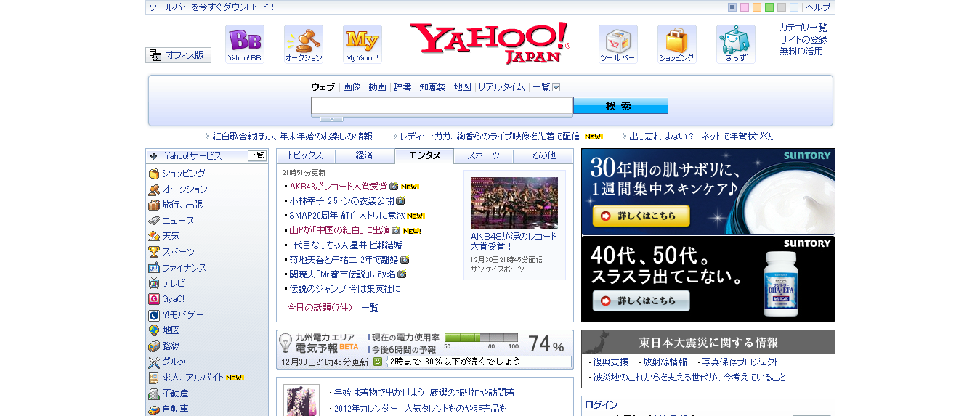Image resolution: width=980 pixels, height=416 pixels.
Task: Open the SMAP20周年 紅白大トリに意欲 headline
Action: (x=347, y=216)
